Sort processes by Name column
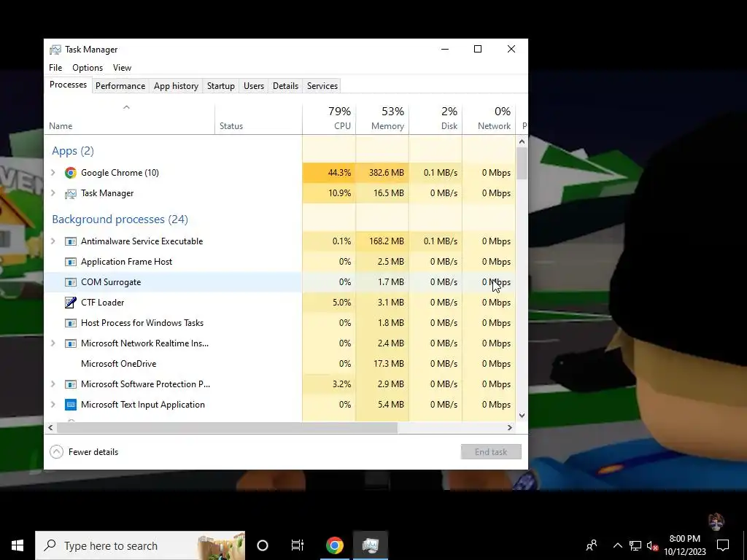747x560 pixels. click(x=130, y=119)
